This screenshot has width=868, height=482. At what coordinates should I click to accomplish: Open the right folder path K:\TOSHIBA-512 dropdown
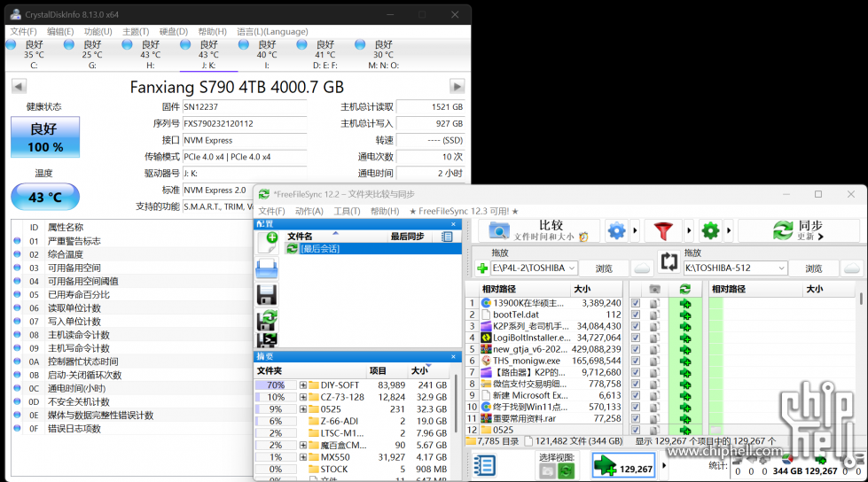(x=781, y=268)
